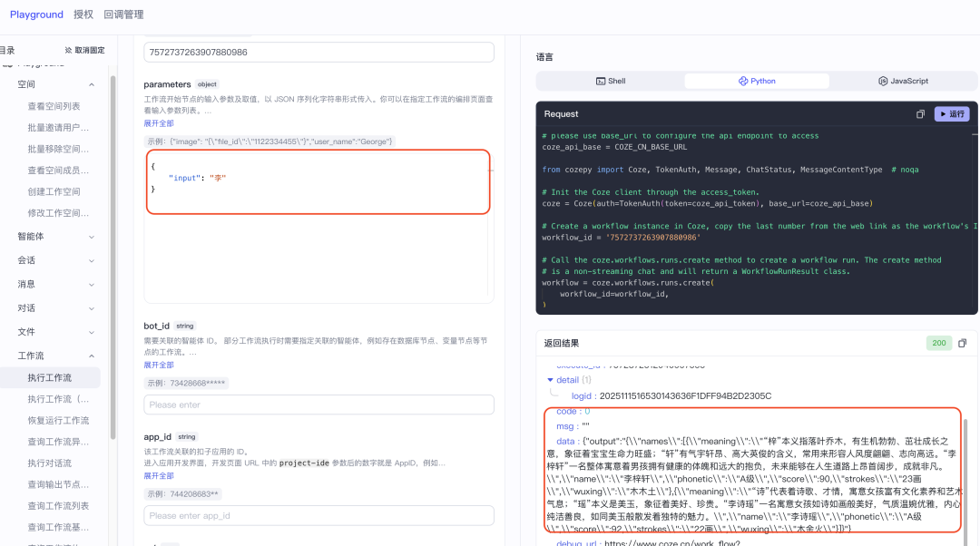Open the 授权 top menu
This screenshot has height=546, width=980.
coord(83,15)
